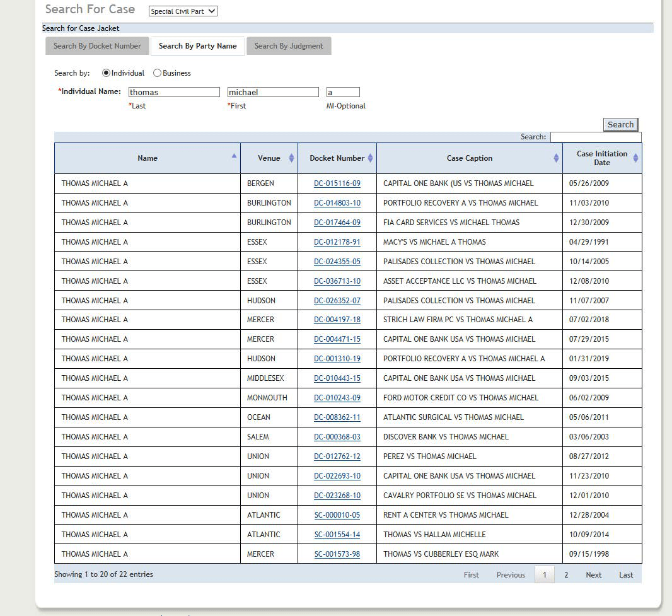Click the Next pagination link
672x616 pixels.
coord(593,575)
